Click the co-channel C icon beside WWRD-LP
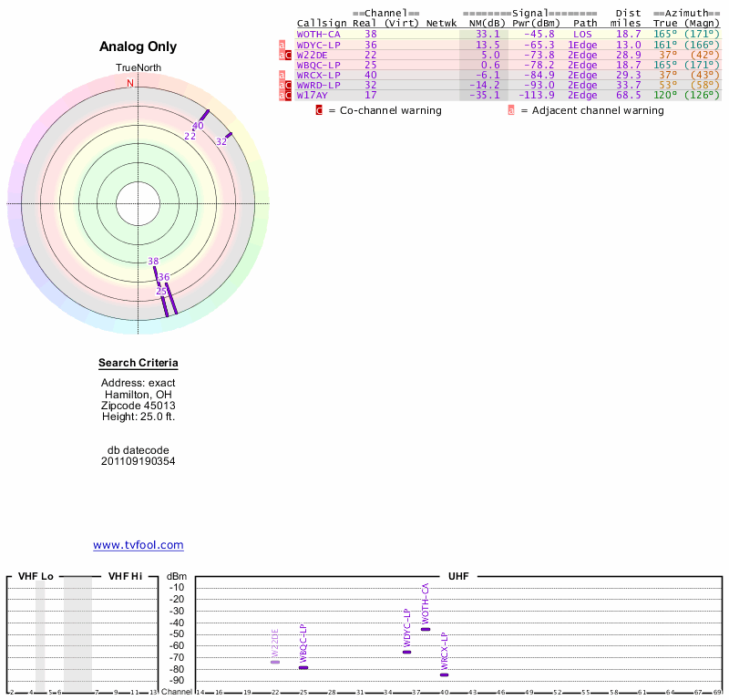729x700 pixels. point(288,85)
